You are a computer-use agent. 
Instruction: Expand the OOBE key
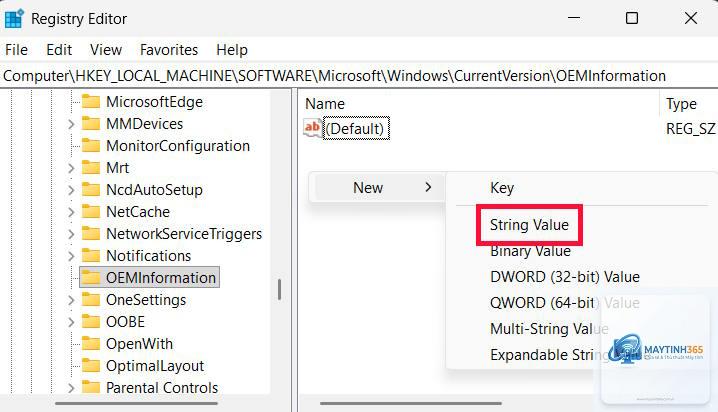[x=71, y=322]
